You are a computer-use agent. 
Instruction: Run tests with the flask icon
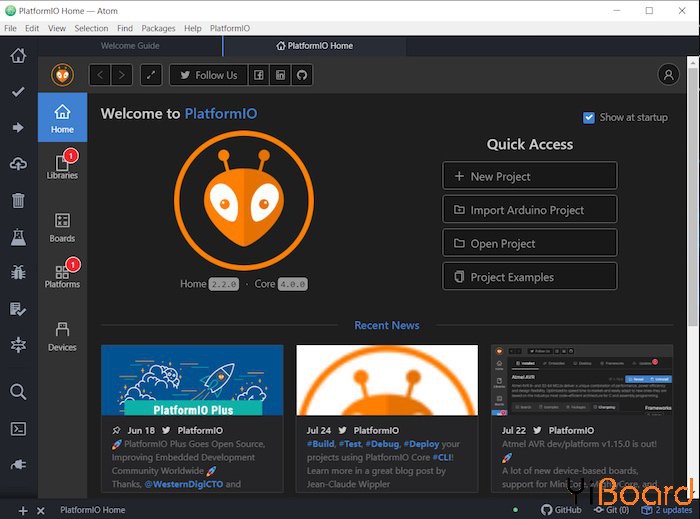[18, 237]
